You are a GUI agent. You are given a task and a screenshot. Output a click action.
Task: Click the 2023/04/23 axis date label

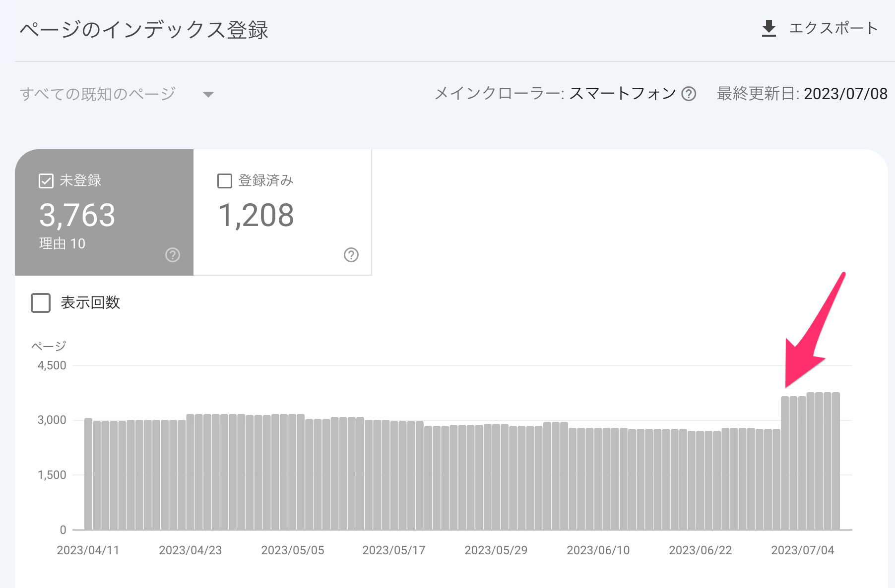tap(191, 550)
